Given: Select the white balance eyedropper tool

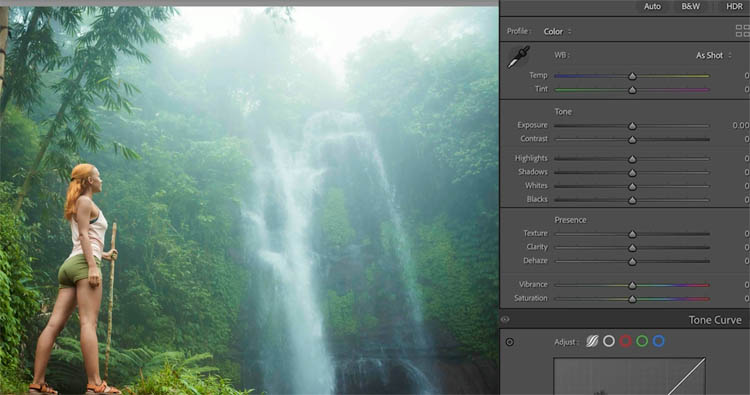Looking at the screenshot, I should coord(518,57).
